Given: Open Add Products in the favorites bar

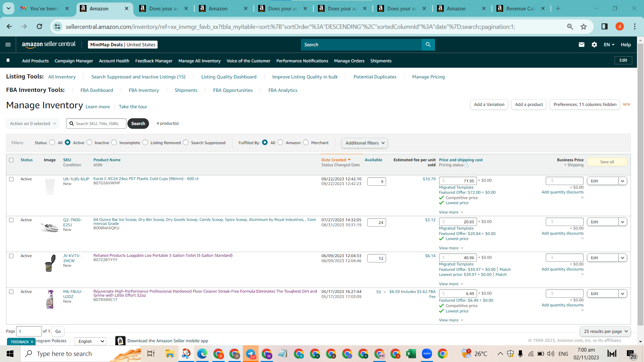Looking at the screenshot, I should pyautogui.click(x=35, y=61).
